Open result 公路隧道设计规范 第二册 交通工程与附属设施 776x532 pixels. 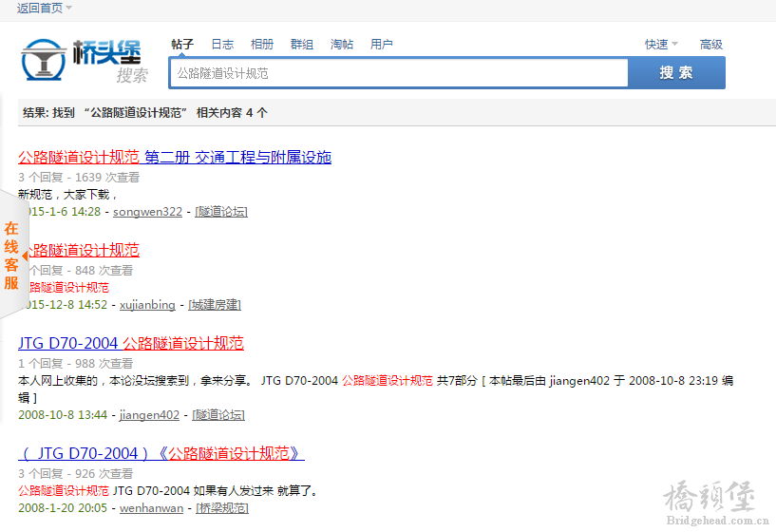coord(175,158)
